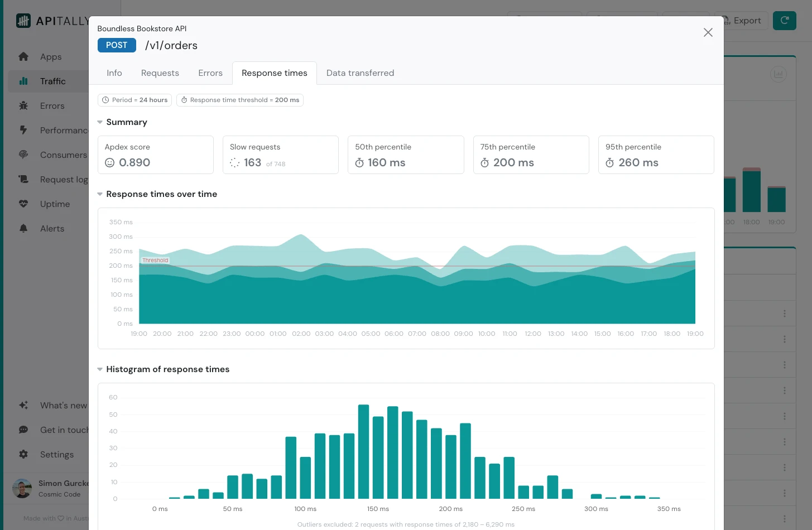Click the stopwatch icon beside 160 ms

click(x=359, y=163)
